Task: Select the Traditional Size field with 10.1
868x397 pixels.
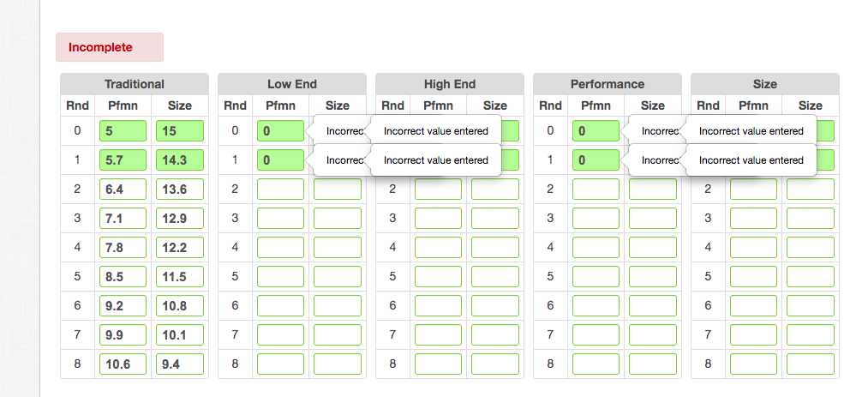Action: pos(180,334)
